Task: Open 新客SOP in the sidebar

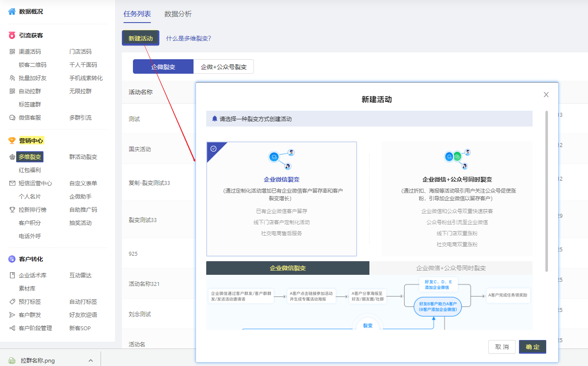Action: (x=80, y=328)
